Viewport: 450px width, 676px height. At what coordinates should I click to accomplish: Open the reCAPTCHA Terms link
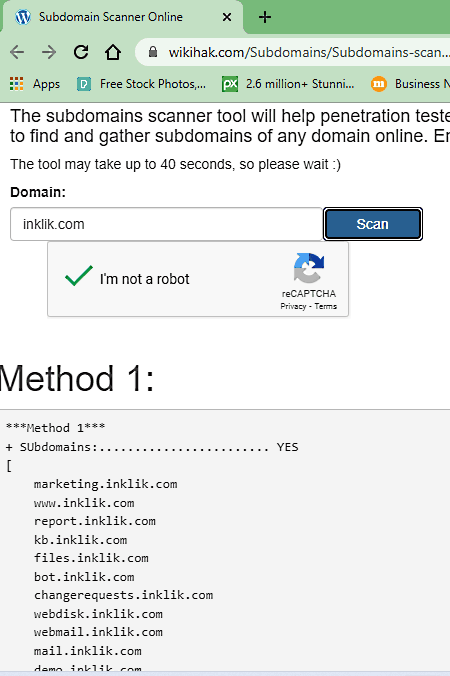(x=325, y=307)
